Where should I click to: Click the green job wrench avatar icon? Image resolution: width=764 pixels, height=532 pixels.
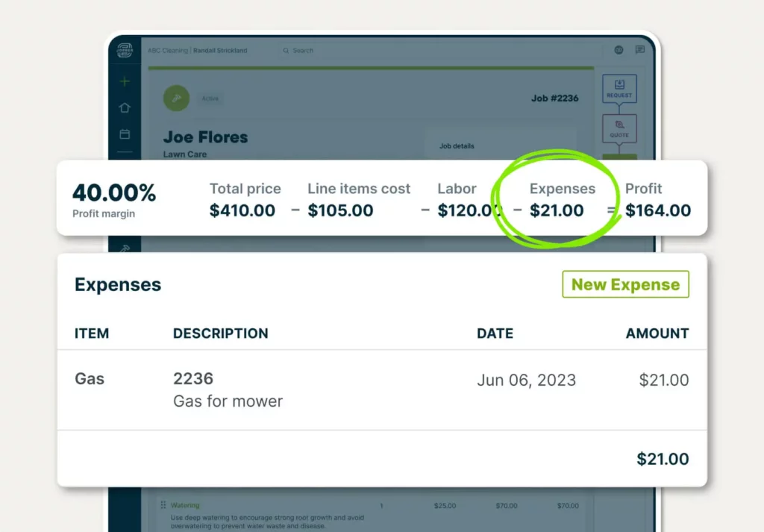tap(177, 98)
